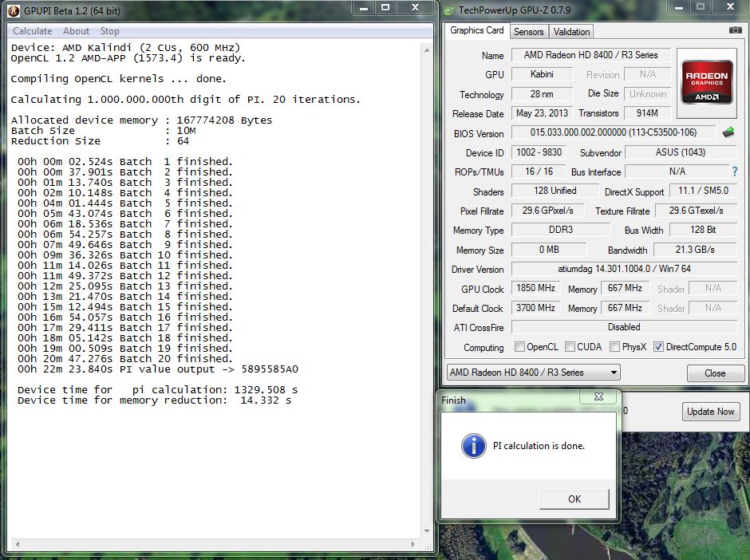Click the GPUPI app icon in title bar

(14, 10)
